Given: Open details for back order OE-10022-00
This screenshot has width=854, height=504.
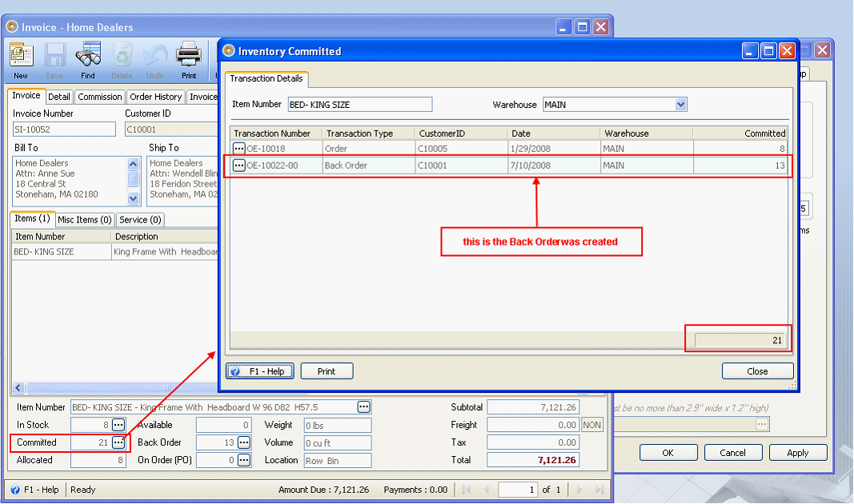Looking at the screenshot, I should point(239,166).
